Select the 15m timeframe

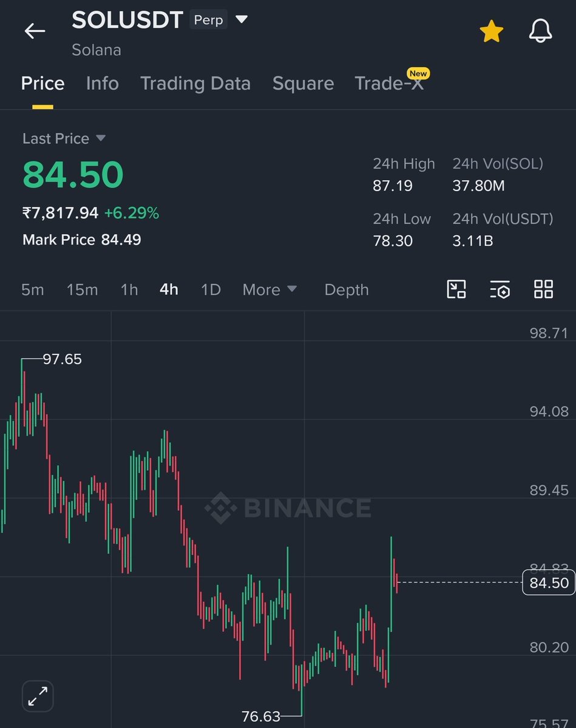point(82,289)
